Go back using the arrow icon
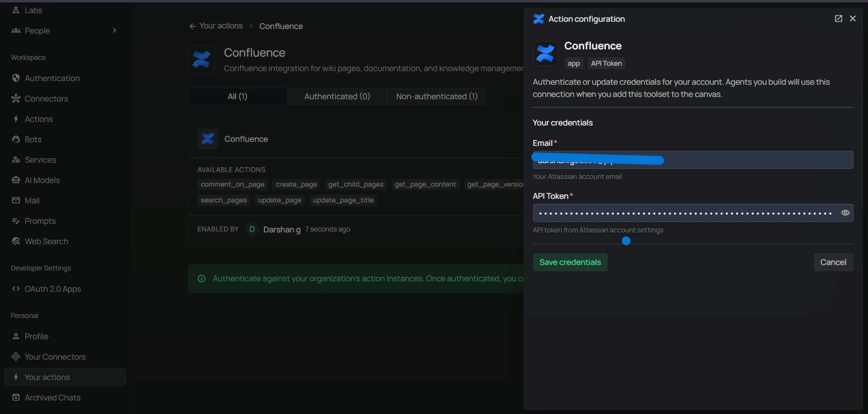868x414 pixels. (192, 26)
